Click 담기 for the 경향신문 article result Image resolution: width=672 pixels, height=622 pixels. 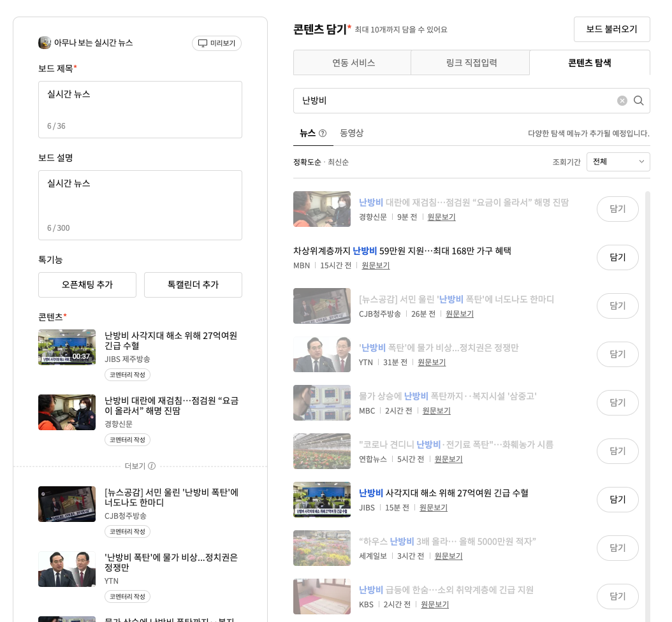(618, 209)
